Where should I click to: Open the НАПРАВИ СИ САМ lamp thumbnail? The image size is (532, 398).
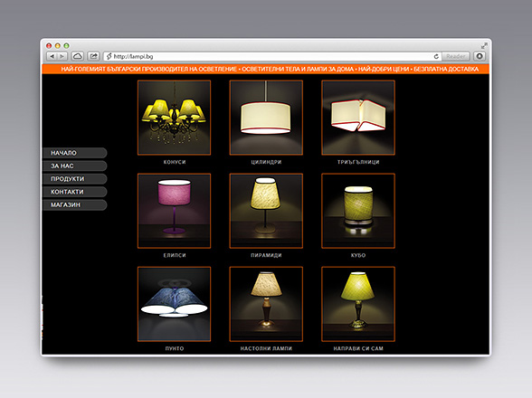358,304
